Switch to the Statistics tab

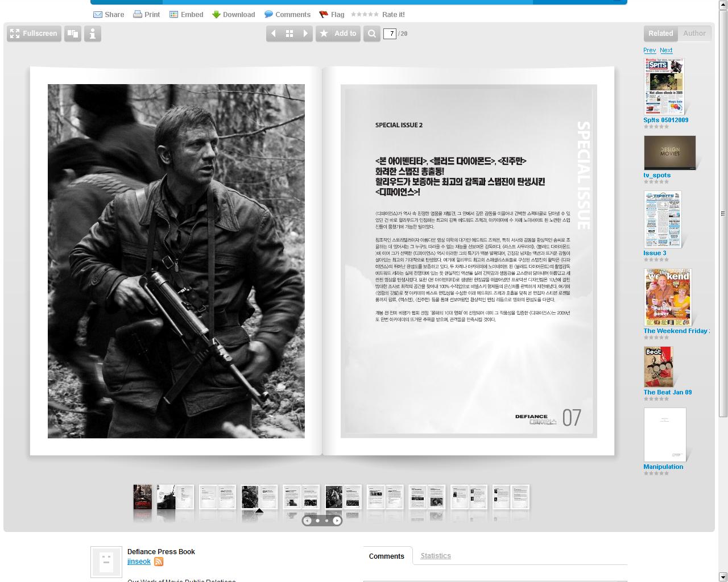click(x=435, y=556)
